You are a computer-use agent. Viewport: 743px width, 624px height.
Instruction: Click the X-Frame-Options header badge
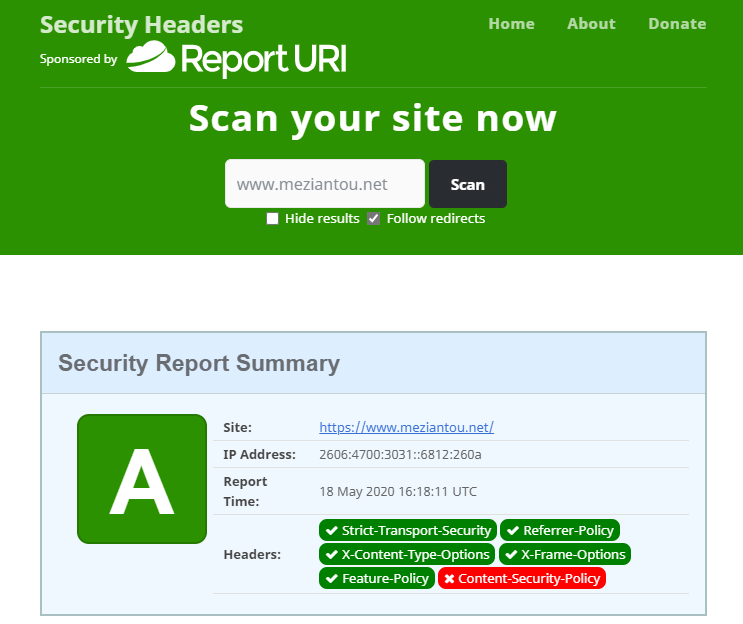[564, 554]
